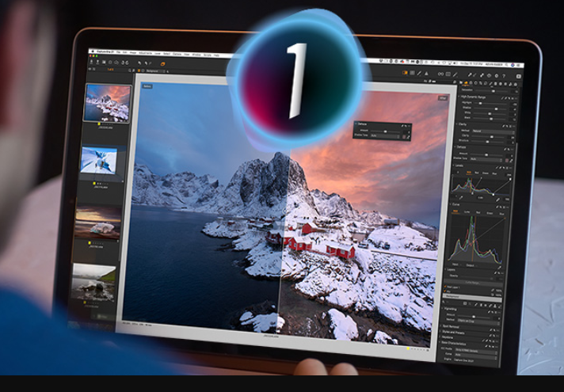Open the File menu

(118, 52)
